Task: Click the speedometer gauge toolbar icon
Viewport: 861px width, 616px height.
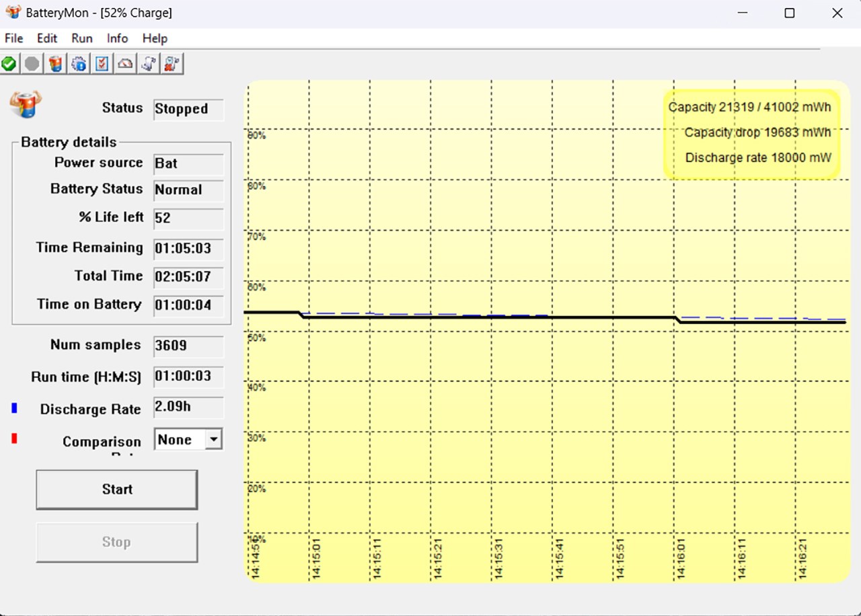Action: tap(125, 64)
